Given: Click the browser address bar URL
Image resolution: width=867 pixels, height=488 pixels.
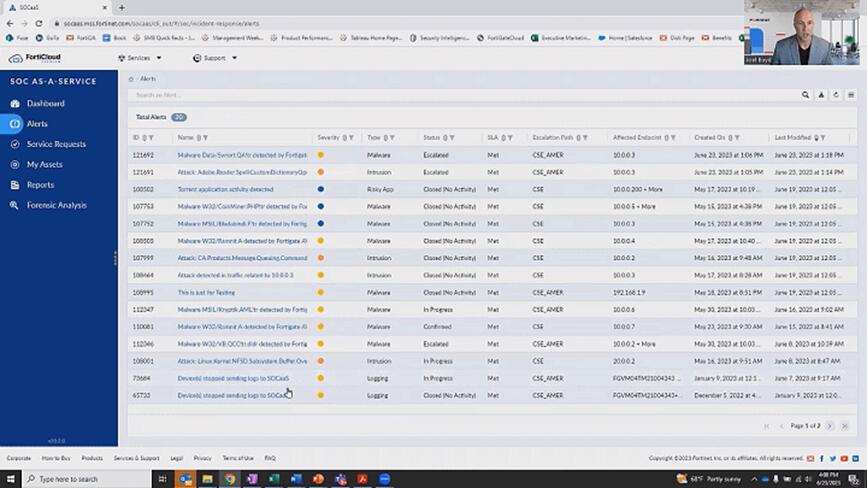Looking at the screenshot, I should (x=161, y=24).
